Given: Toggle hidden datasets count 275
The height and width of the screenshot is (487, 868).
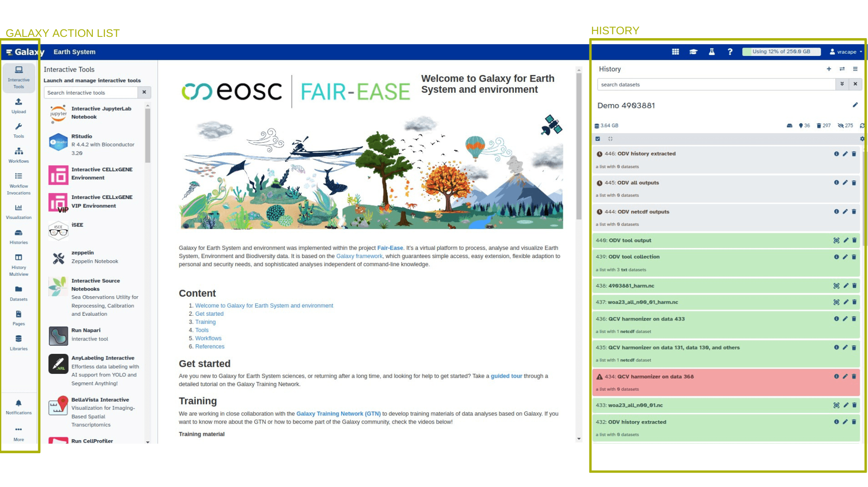Looking at the screenshot, I should [x=845, y=126].
